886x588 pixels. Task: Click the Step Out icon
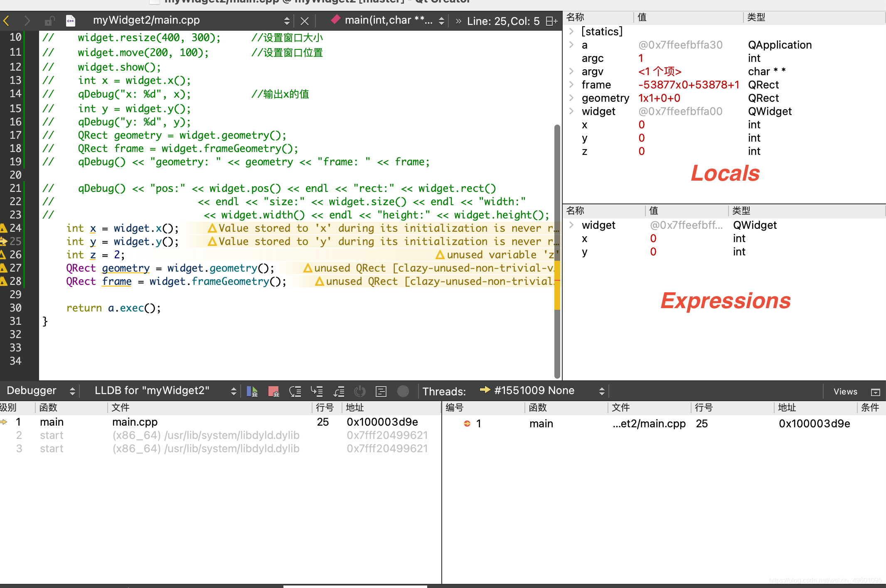[x=339, y=391]
